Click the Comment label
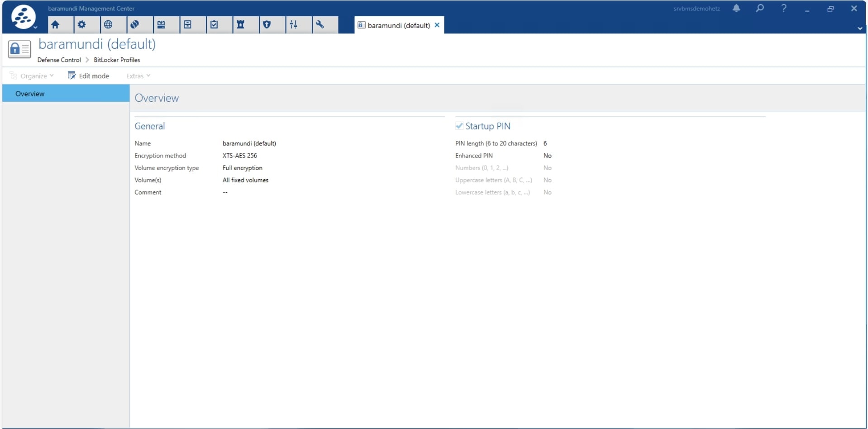The height and width of the screenshot is (429, 868). tap(148, 192)
